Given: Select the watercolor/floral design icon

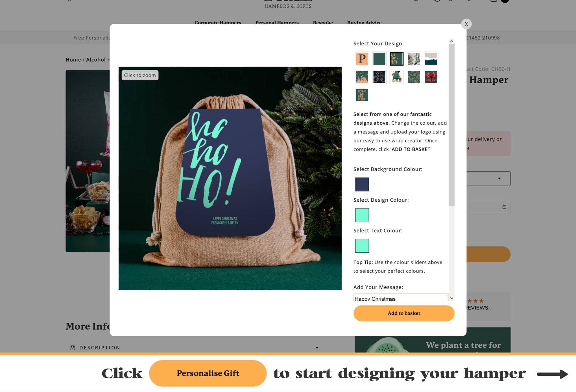Looking at the screenshot, I should pyautogui.click(x=413, y=58).
